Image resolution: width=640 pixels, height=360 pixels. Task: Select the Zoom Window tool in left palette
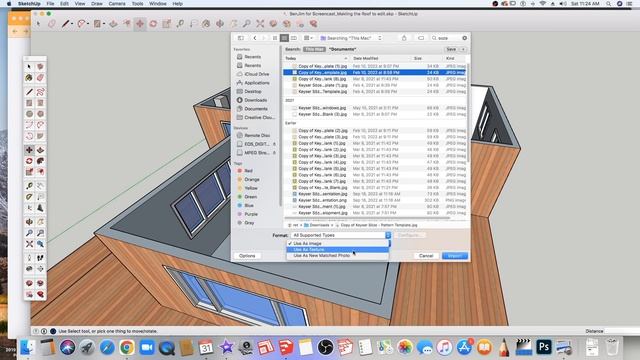pyautogui.click(x=40, y=233)
